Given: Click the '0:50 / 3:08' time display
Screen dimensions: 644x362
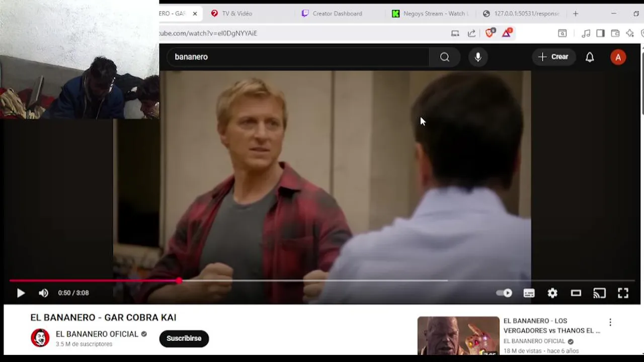Looking at the screenshot, I should (x=73, y=293).
